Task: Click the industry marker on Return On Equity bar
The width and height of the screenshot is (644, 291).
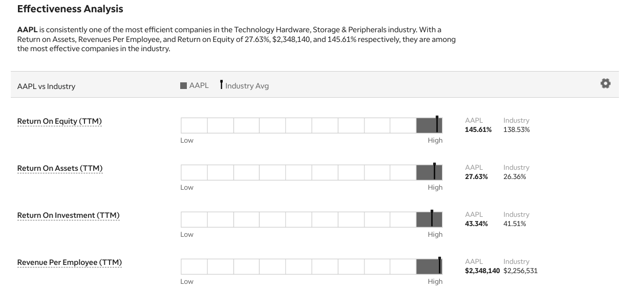Action: click(437, 124)
